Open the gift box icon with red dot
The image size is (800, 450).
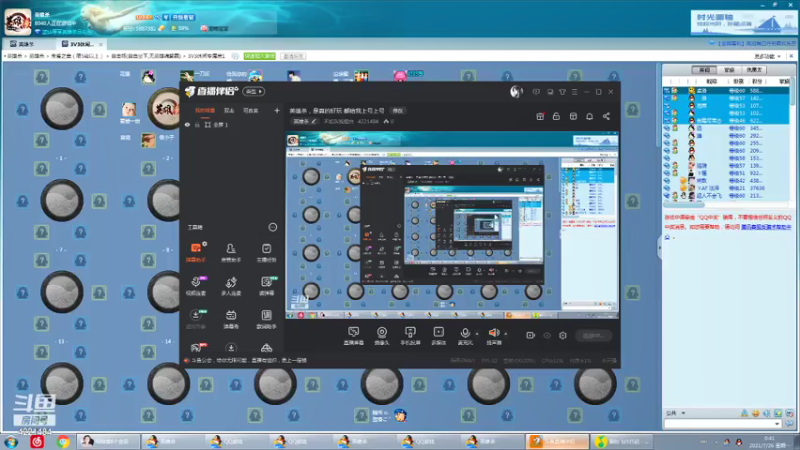540,116
